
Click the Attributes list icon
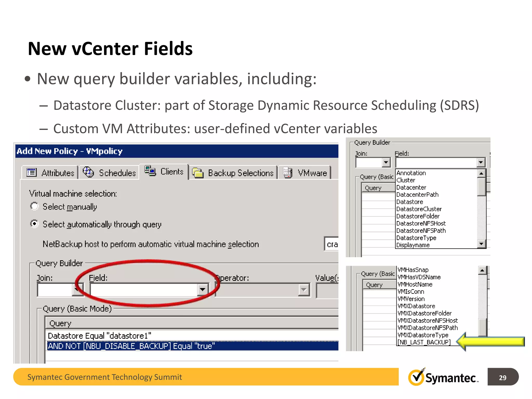coord(31,172)
